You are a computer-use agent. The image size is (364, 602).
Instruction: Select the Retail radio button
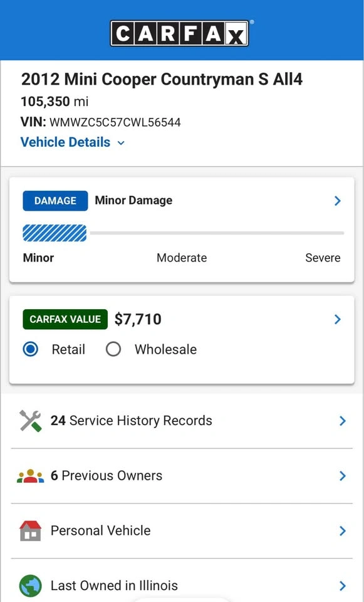pos(30,350)
